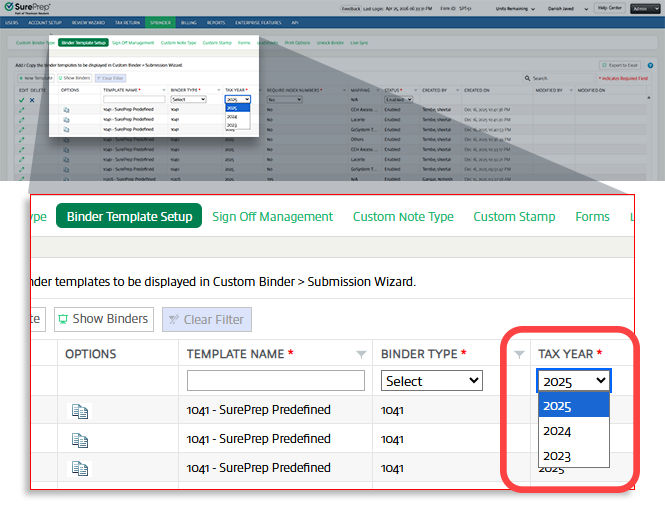Open the Binder Type Select dropdown, enlarged view
The height and width of the screenshot is (524, 665).
(x=432, y=381)
